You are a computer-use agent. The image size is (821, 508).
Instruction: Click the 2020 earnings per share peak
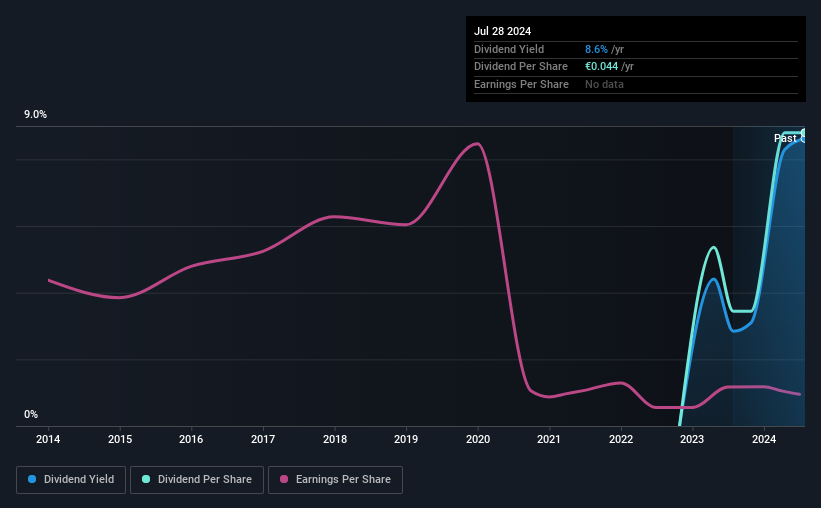(476, 143)
